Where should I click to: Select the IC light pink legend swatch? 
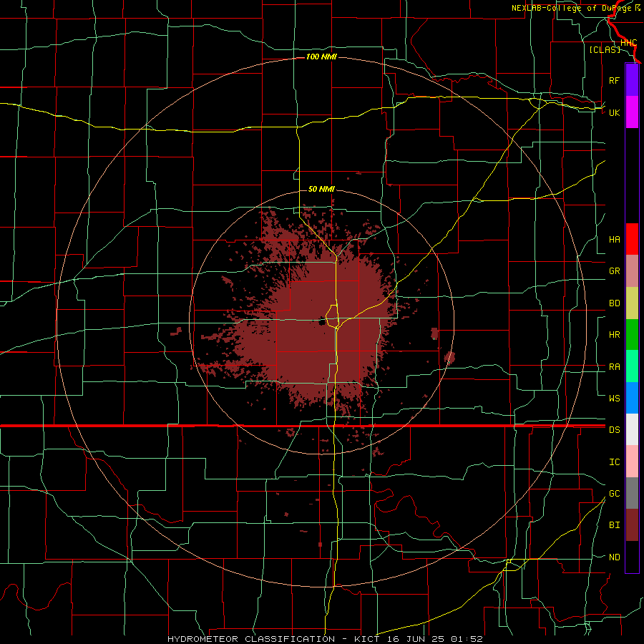click(x=632, y=462)
